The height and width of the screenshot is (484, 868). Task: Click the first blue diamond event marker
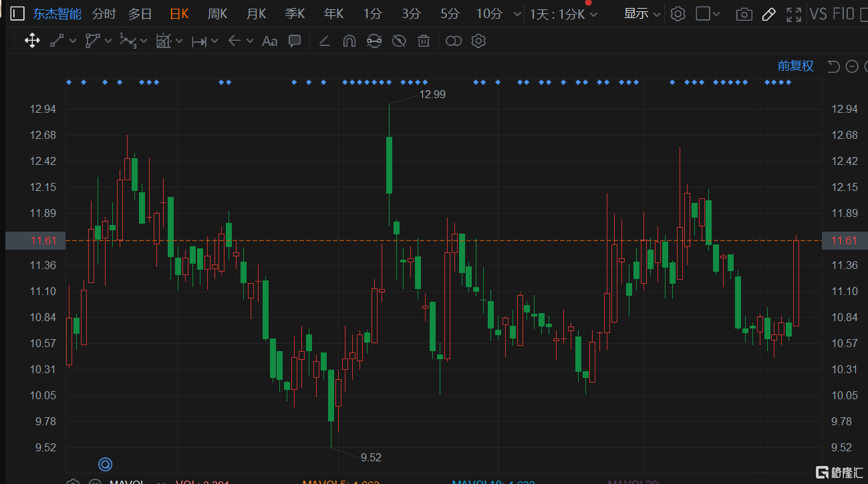pos(69,82)
